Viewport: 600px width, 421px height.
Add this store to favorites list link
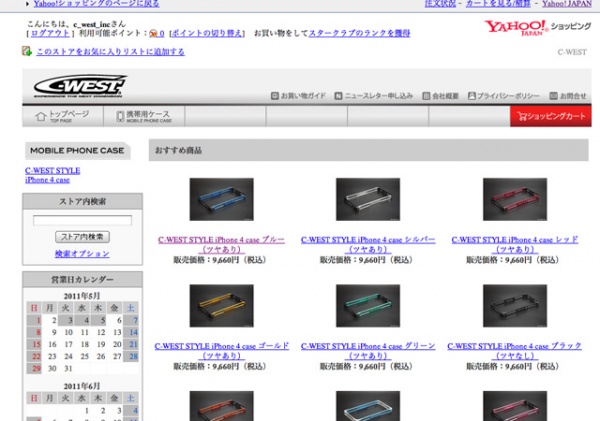111,52
